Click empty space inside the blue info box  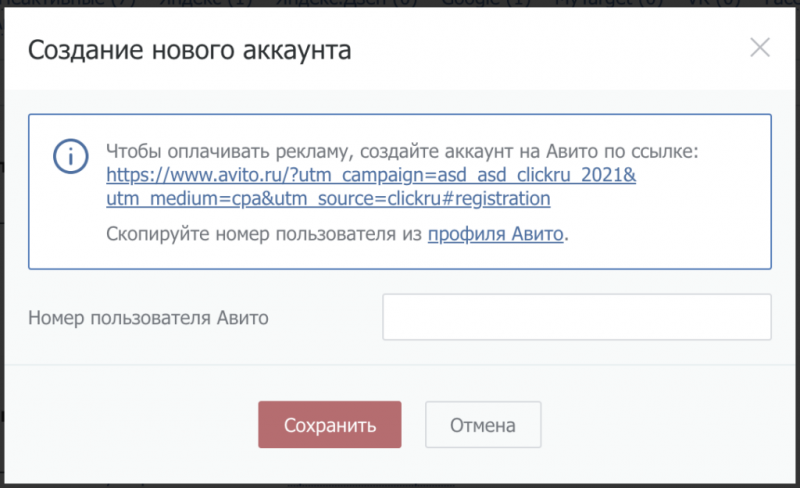[680, 225]
